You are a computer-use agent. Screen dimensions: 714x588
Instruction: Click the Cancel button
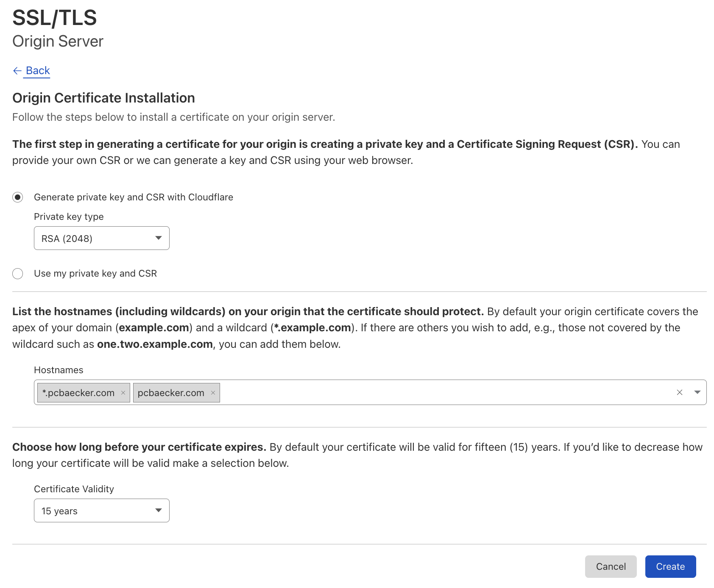pos(611,566)
